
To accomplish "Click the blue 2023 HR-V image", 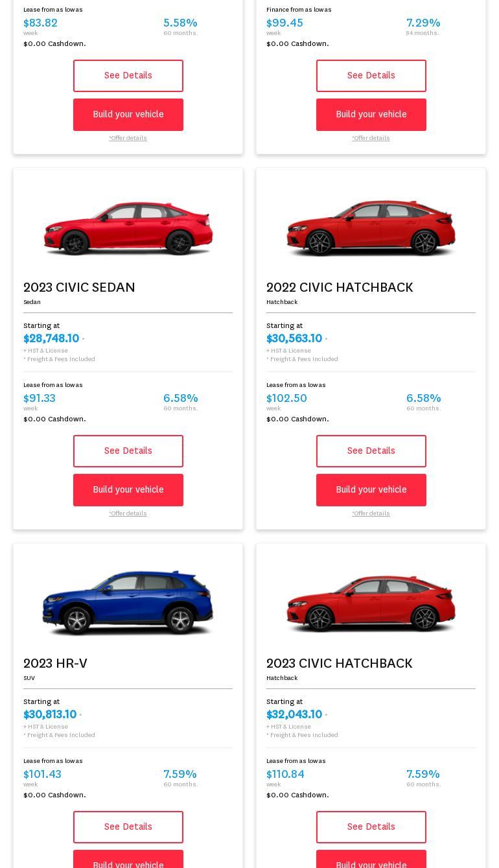I will coord(128,604).
